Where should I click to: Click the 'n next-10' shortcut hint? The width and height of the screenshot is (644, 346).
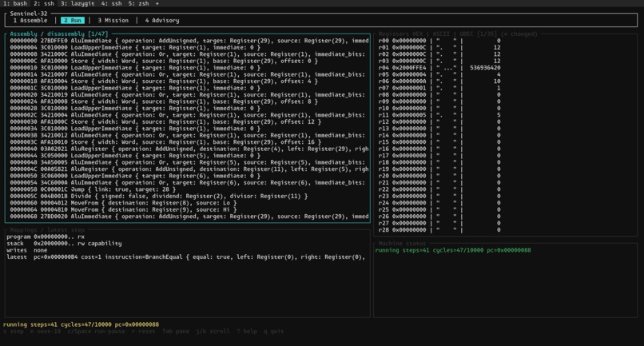click(x=46, y=331)
